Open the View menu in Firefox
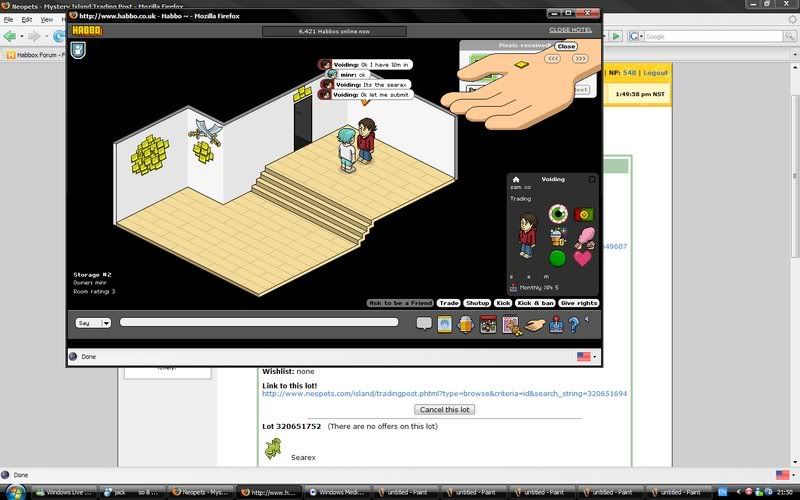800x500 pixels. [x=47, y=19]
